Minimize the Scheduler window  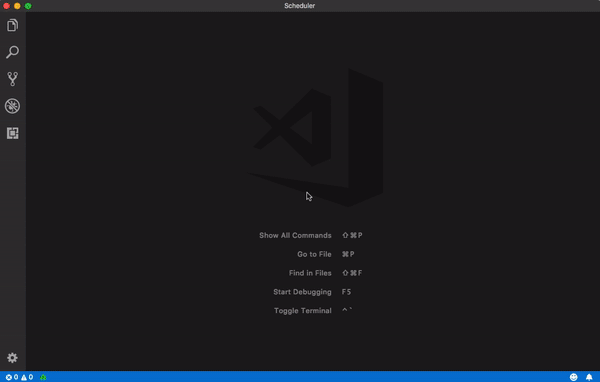click(x=17, y=6)
